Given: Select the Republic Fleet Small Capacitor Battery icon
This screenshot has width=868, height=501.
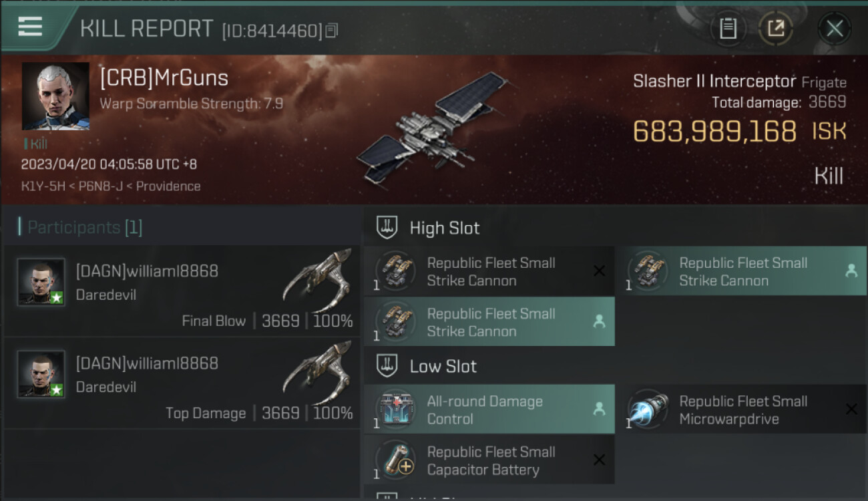Looking at the screenshot, I should click(x=396, y=460).
